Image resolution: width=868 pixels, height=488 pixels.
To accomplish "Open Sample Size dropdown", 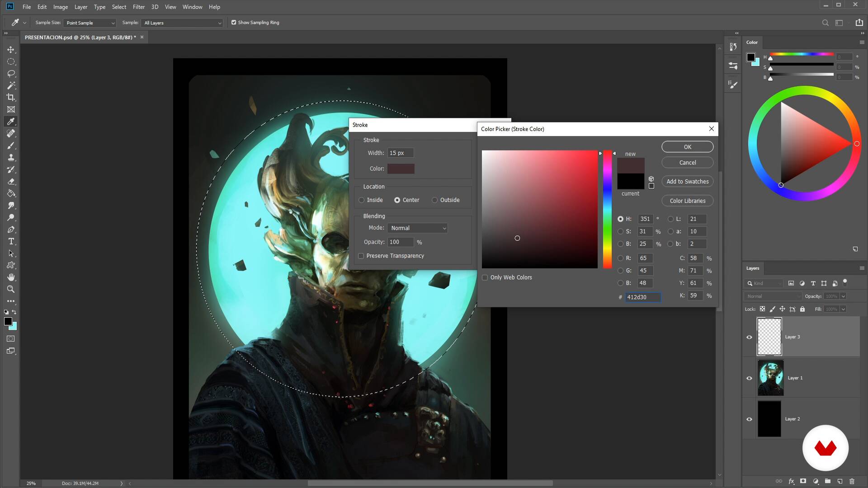I will pyautogui.click(x=90, y=23).
